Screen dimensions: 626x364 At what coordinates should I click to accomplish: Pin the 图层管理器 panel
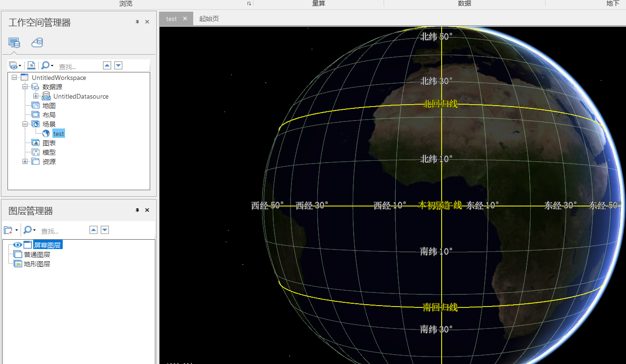click(137, 210)
